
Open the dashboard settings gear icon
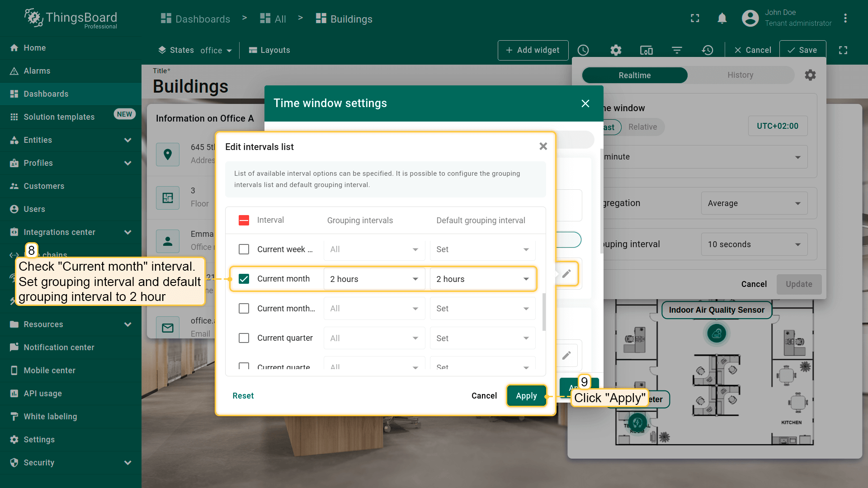tap(616, 50)
